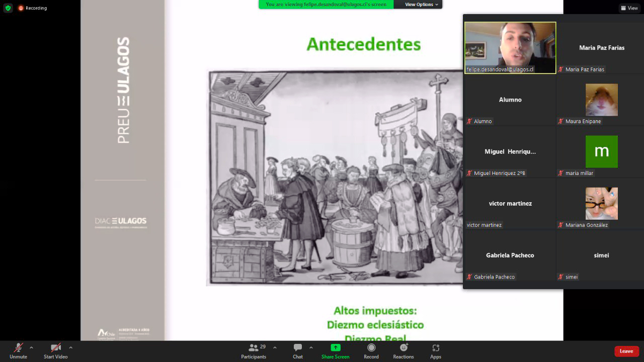Click the 29 participants count
Image resolution: width=644 pixels, height=362 pixels.
coord(263,346)
